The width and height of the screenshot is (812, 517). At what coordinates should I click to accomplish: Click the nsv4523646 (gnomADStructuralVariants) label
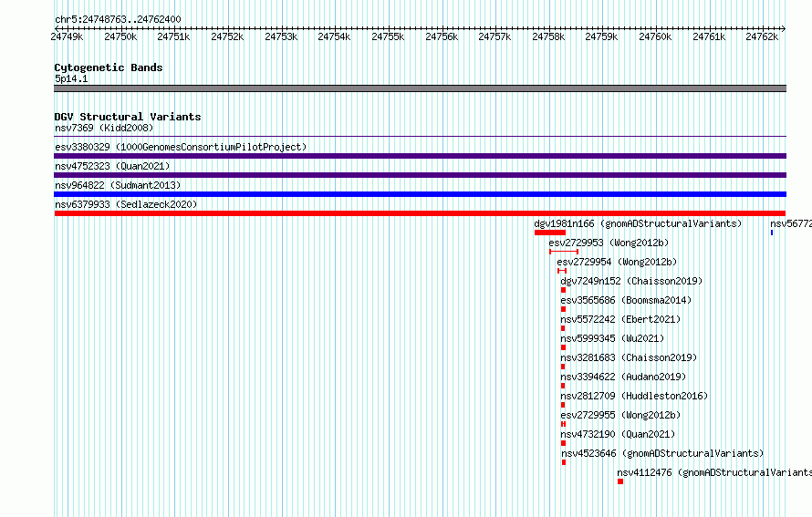[663, 453]
